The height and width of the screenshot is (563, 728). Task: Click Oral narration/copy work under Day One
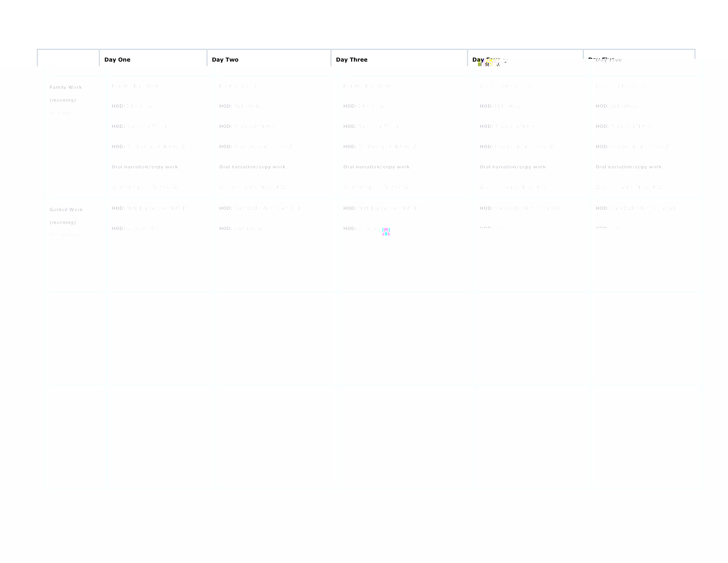tap(145, 167)
